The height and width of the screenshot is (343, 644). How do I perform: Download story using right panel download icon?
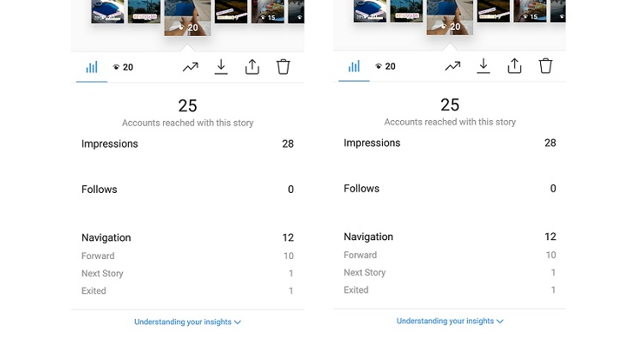pos(483,65)
